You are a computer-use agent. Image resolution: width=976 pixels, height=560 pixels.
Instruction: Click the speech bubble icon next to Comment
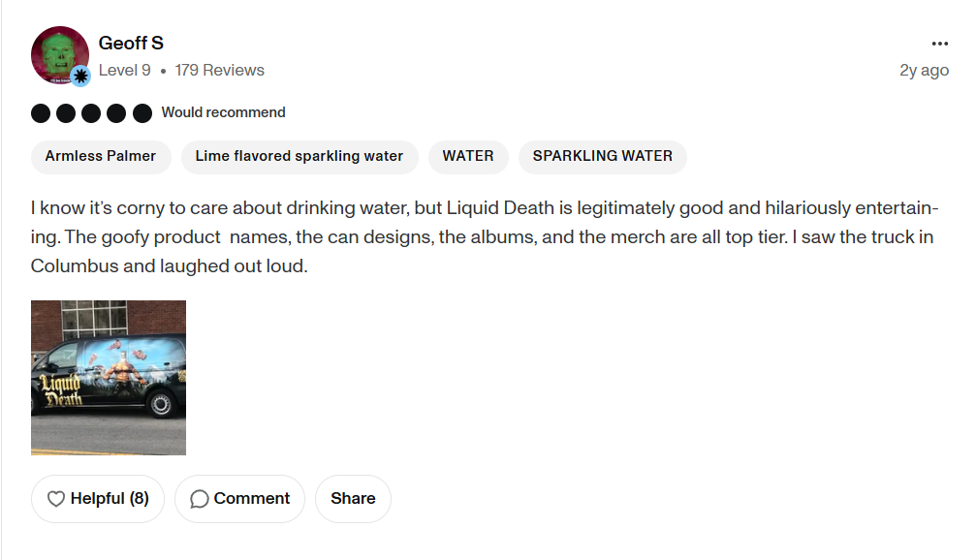point(201,498)
